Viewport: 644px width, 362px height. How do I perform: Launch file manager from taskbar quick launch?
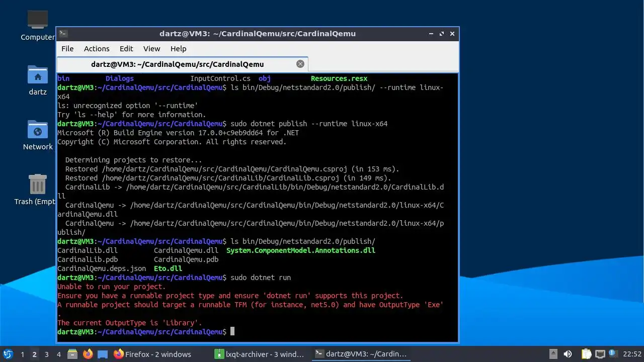(x=72, y=354)
